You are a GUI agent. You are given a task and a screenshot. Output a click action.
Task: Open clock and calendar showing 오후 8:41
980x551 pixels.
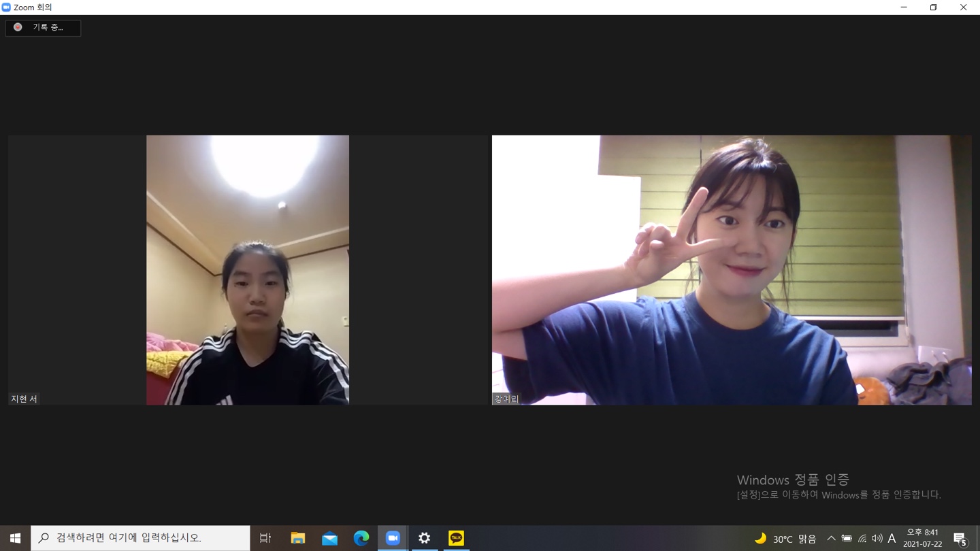click(923, 538)
